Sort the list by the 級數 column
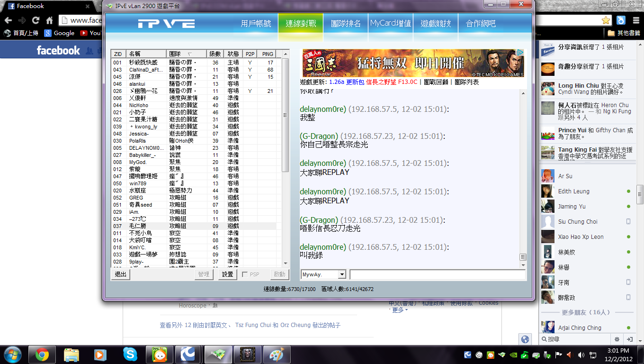The image size is (644, 364). pyautogui.click(x=215, y=54)
